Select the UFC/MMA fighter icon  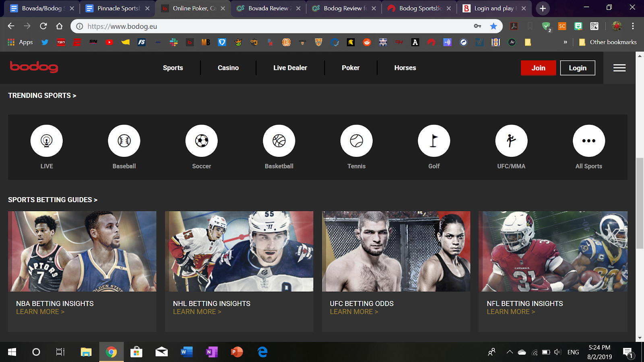511,141
